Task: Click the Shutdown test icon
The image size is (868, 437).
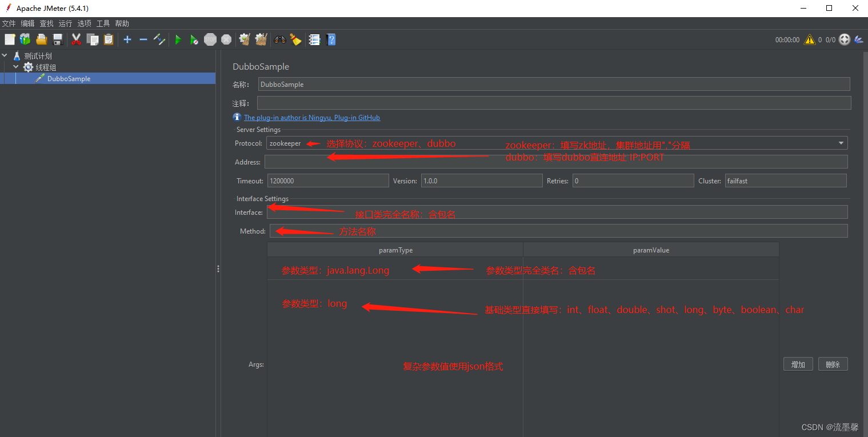Action: point(226,39)
